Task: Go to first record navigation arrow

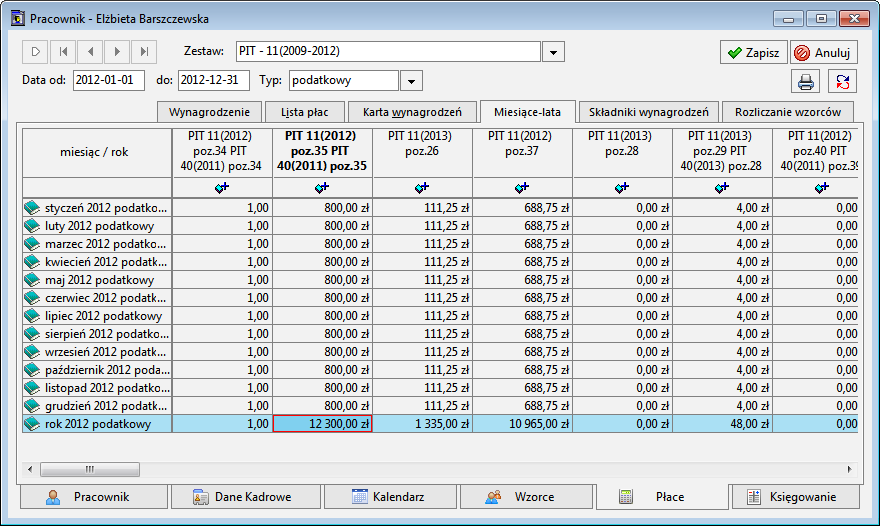Action: pos(63,52)
